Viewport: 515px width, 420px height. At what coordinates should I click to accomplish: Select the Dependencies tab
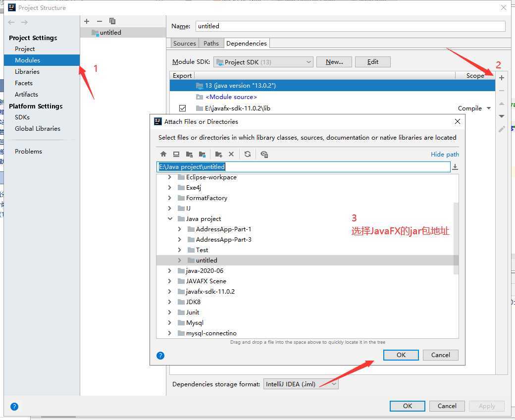click(247, 44)
